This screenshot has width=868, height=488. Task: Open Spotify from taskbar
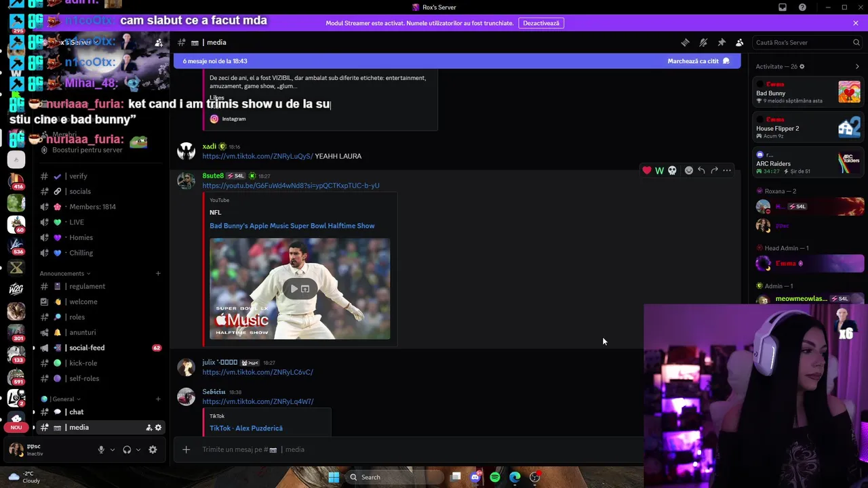click(495, 477)
